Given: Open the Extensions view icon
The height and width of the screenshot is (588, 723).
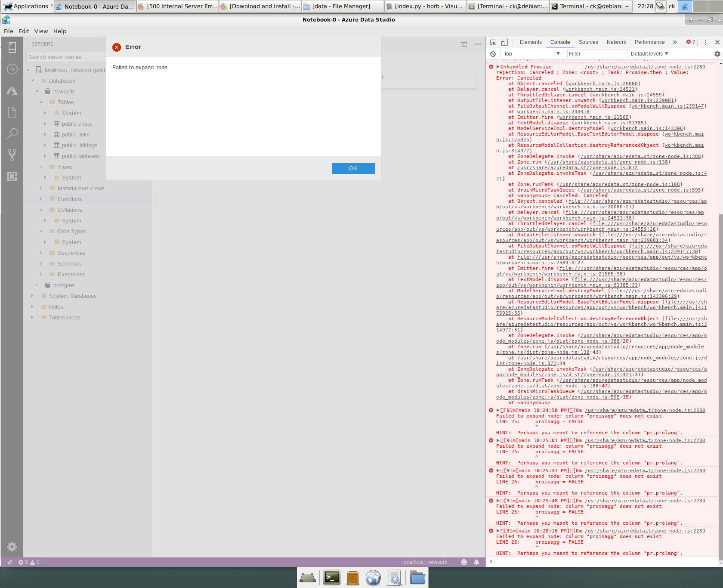Looking at the screenshot, I should click(x=12, y=177).
